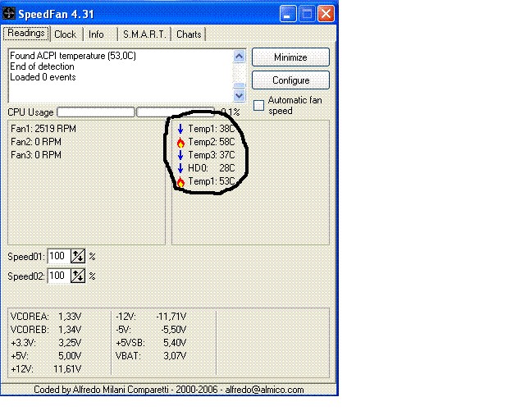Viewport: 525px width, 420px height.
Task: Open the S.M.A.R.T. tab
Action: 144,34
